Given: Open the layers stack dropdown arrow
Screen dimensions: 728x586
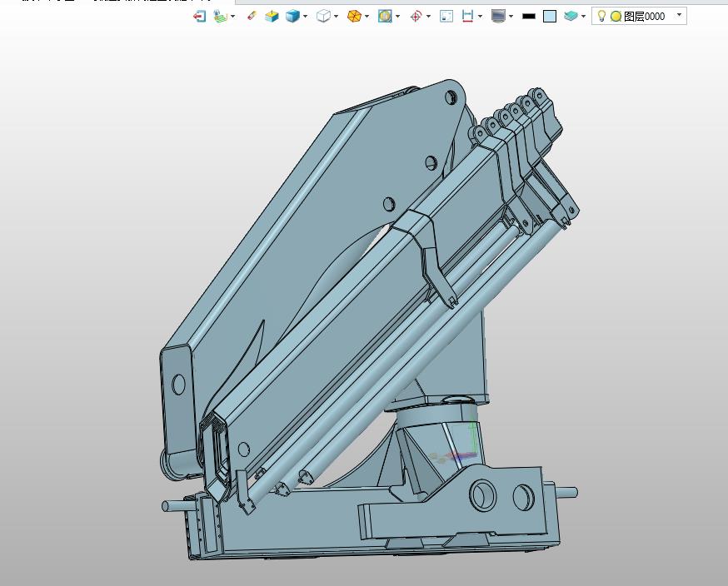Looking at the screenshot, I should tap(583, 17).
